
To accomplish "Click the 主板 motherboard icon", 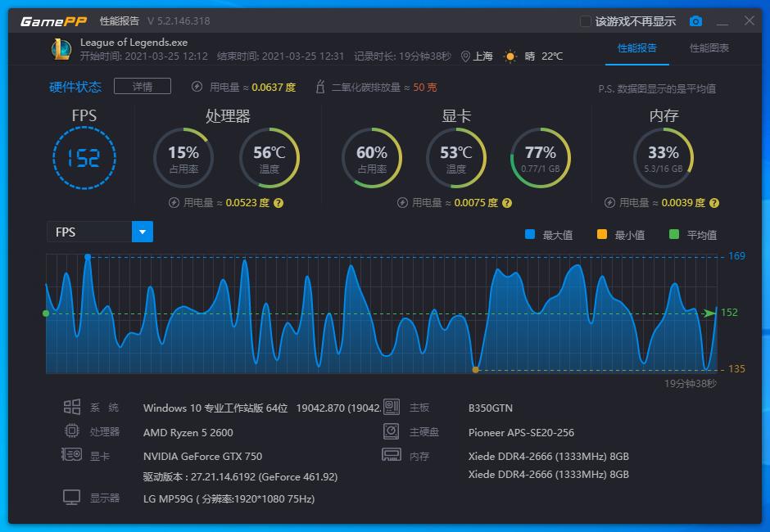I will pyautogui.click(x=391, y=408).
